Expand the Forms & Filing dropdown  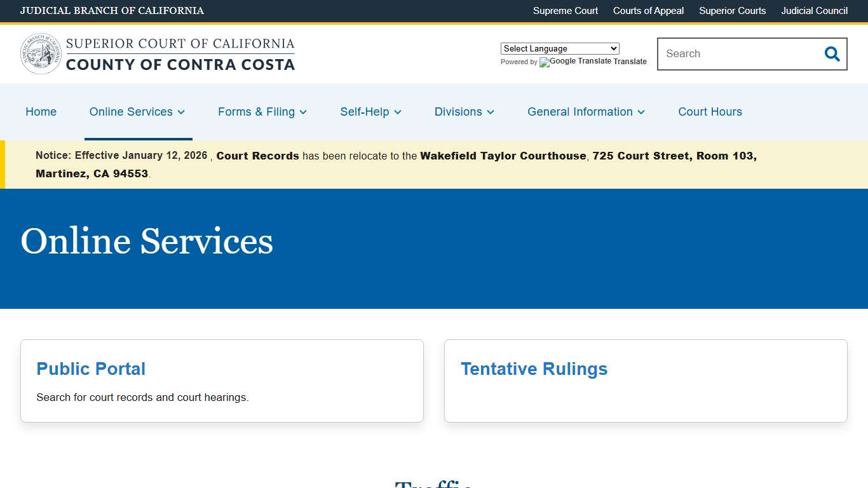pyautogui.click(x=262, y=112)
